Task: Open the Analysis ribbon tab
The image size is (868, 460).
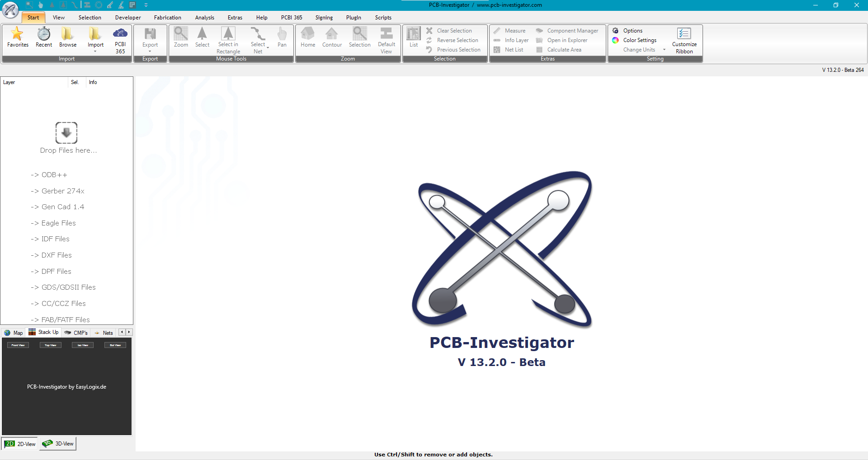Action: 205,18
